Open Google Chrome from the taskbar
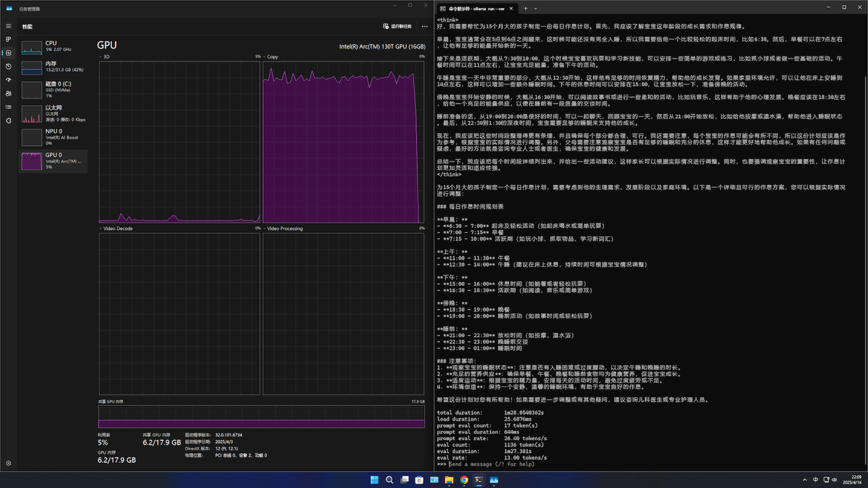 coord(464,480)
